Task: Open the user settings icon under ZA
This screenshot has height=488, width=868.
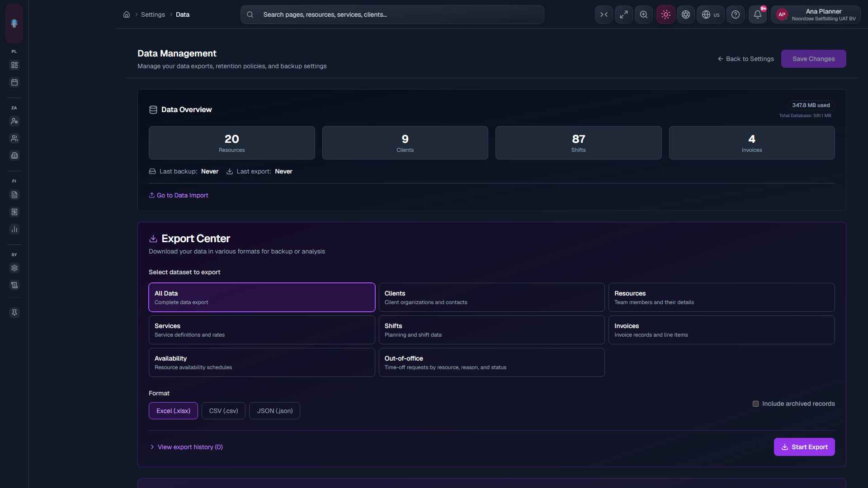Action: [14, 121]
